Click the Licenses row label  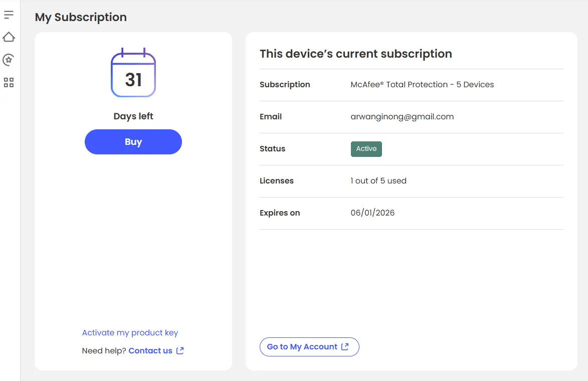pyautogui.click(x=276, y=181)
